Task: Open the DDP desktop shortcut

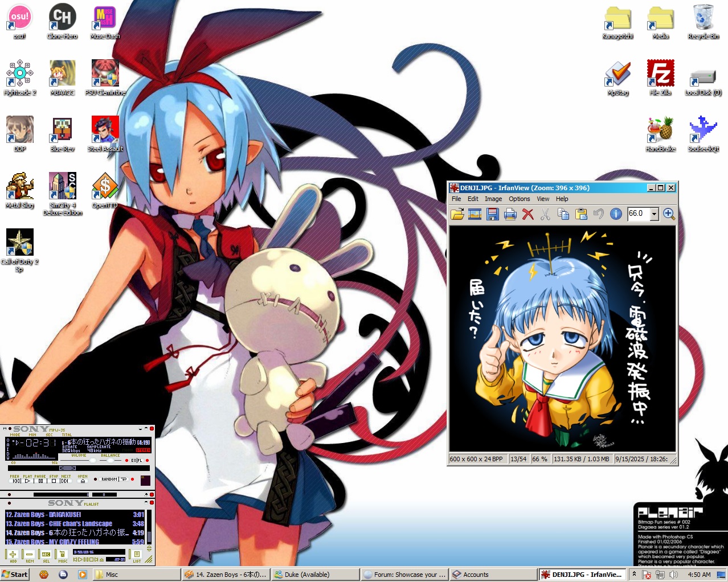Action: coord(19,134)
